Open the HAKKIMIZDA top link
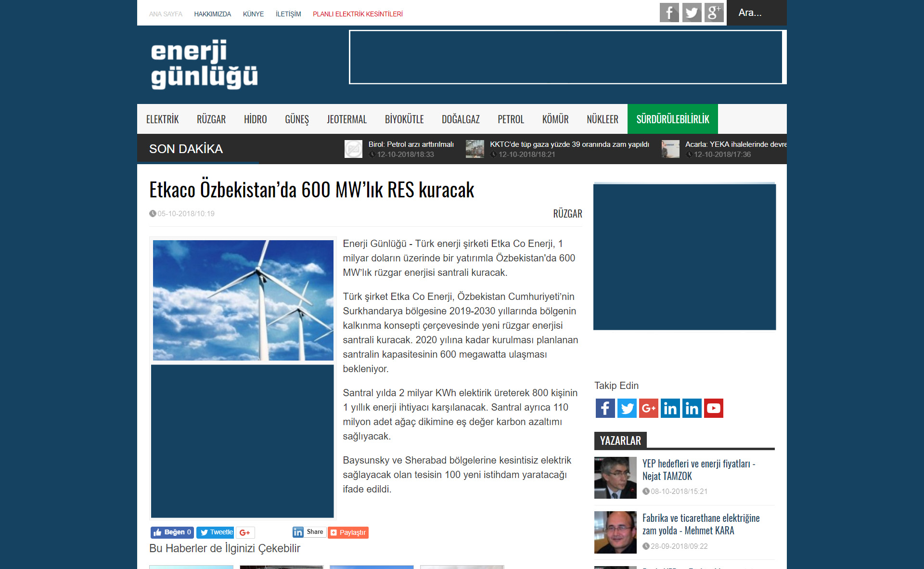This screenshot has height=569, width=924. tap(212, 14)
